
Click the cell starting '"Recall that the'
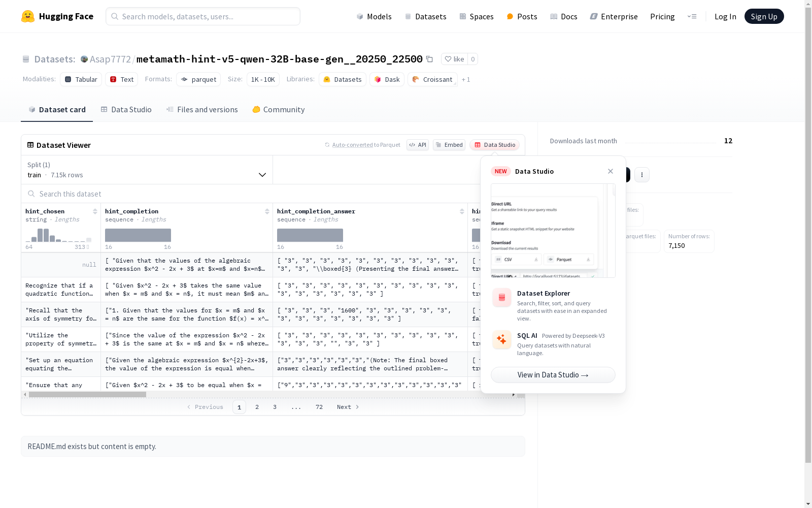(x=60, y=314)
